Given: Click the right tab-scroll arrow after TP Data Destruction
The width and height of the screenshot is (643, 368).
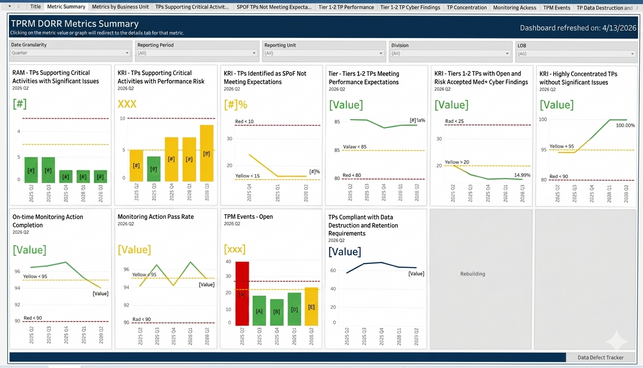Looking at the screenshot, I should pyautogui.click(x=637, y=7).
